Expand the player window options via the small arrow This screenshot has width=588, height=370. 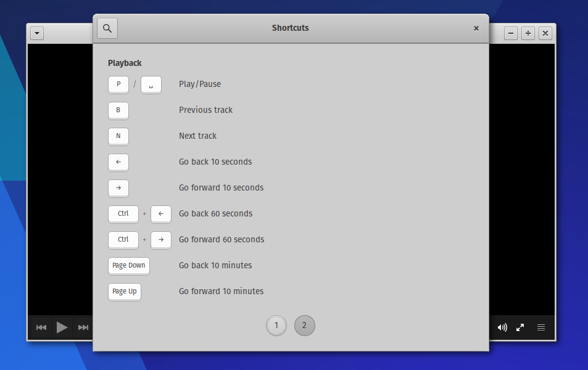pyautogui.click(x=36, y=33)
